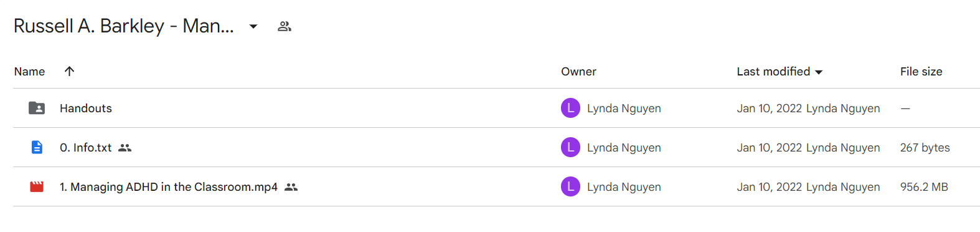The height and width of the screenshot is (232, 980).
Task: Open the Last modified sort dropdown arrow
Action: click(819, 72)
